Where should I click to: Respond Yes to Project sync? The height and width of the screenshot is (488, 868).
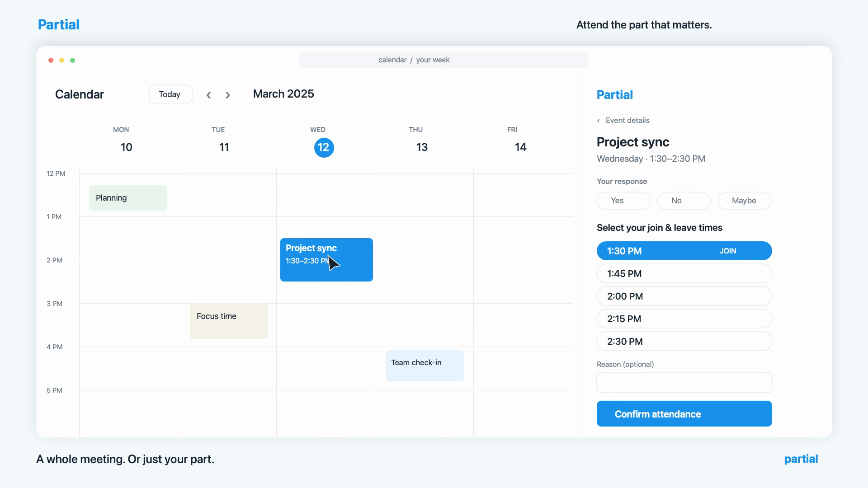click(623, 201)
